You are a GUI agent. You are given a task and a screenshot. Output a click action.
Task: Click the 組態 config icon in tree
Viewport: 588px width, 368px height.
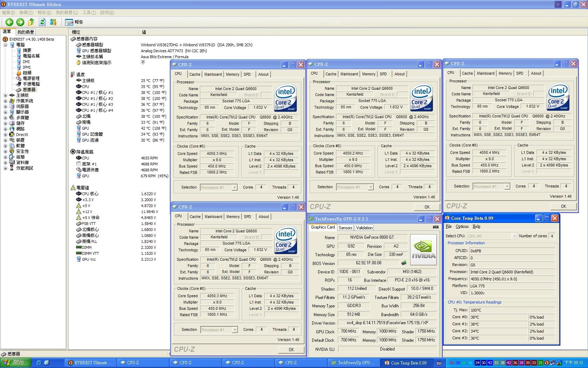tap(12, 157)
